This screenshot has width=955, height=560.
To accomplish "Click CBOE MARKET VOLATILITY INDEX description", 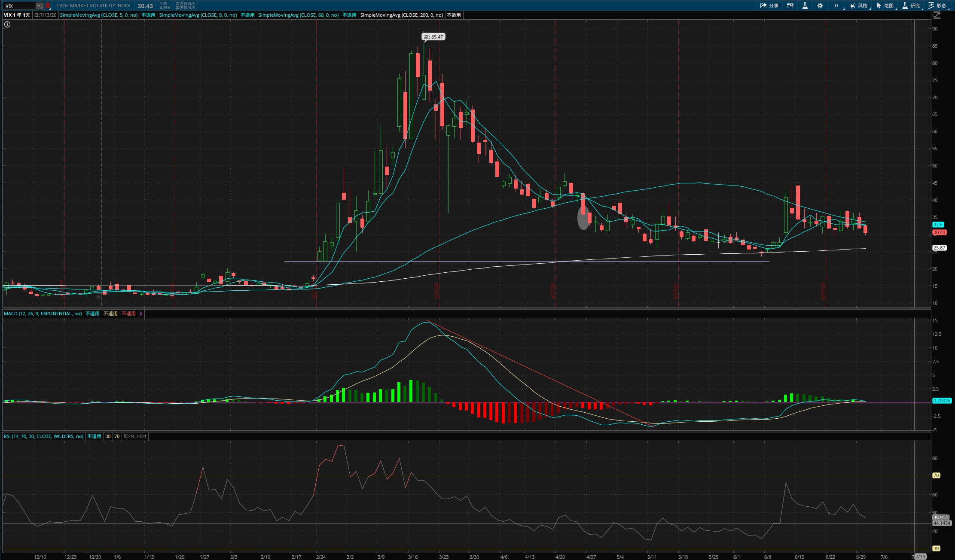I will (x=93, y=6).
